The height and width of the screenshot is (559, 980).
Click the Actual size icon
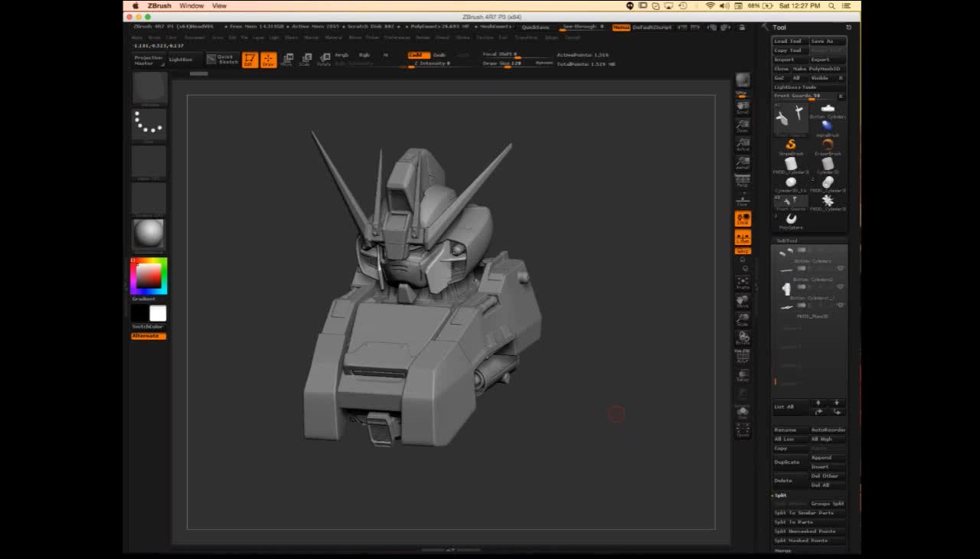click(743, 144)
